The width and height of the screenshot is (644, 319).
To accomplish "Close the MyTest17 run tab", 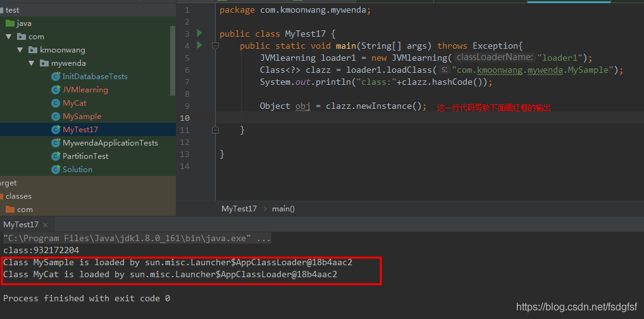I will pyautogui.click(x=45, y=225).
